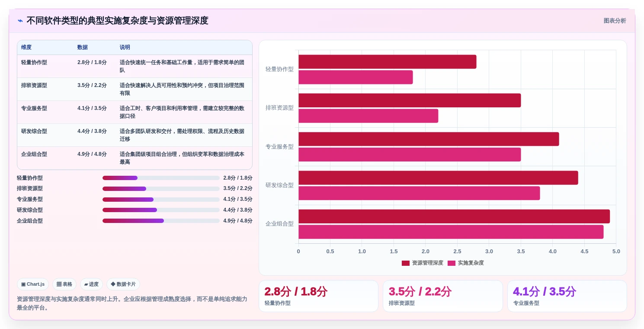The image size is (644, 329).
Task: Click the chart title heading text
Action: pyautogui.click(x=117, y=21)
